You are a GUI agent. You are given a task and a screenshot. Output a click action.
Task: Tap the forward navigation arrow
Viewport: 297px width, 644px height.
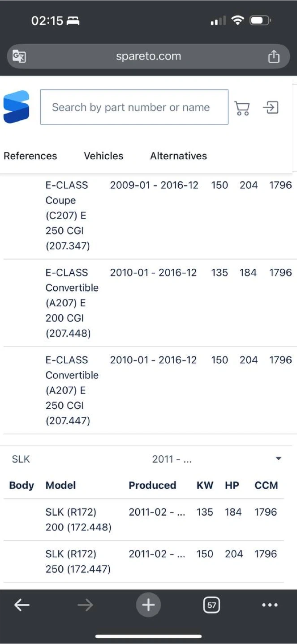coord(85,605)
